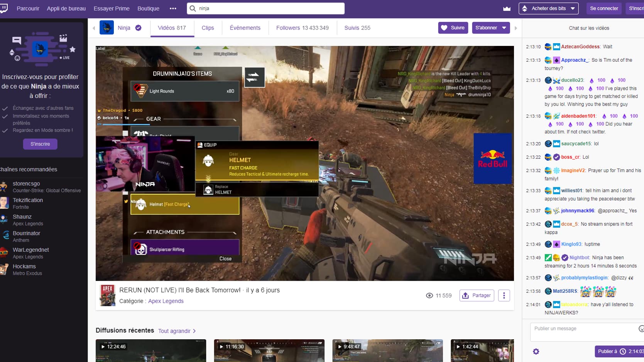Switch to the Vidéos 817 tab

pos(172,28)
